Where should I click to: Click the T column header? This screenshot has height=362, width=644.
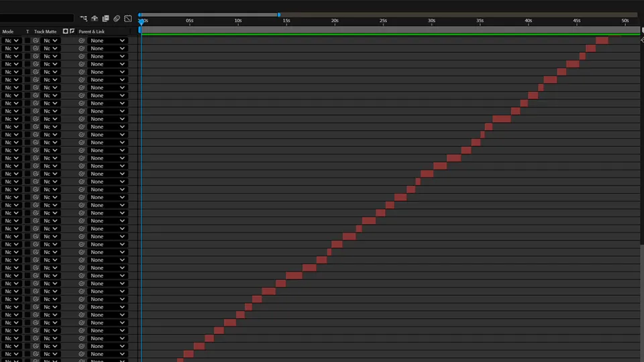pos(28,32)
